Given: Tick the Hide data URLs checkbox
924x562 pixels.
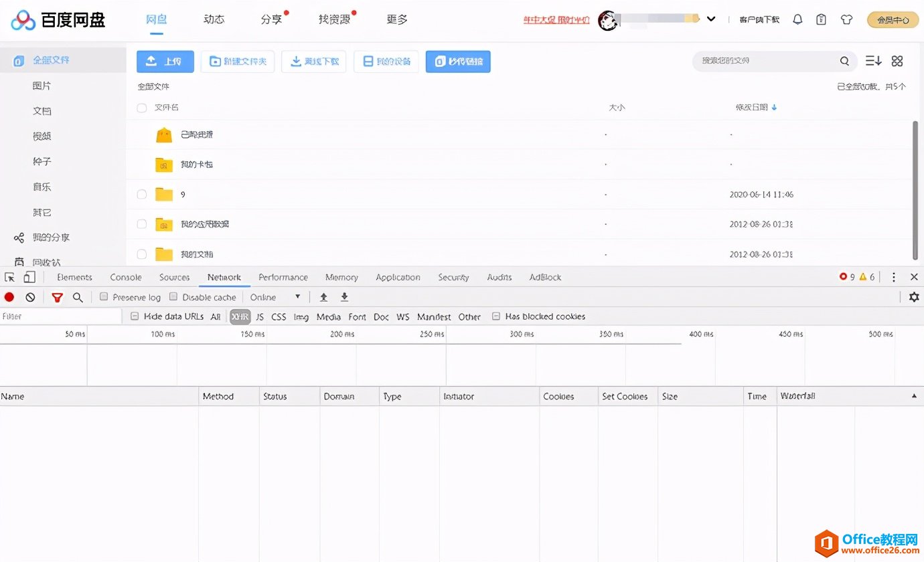Looking at the screenshot, I should [135, 316].
